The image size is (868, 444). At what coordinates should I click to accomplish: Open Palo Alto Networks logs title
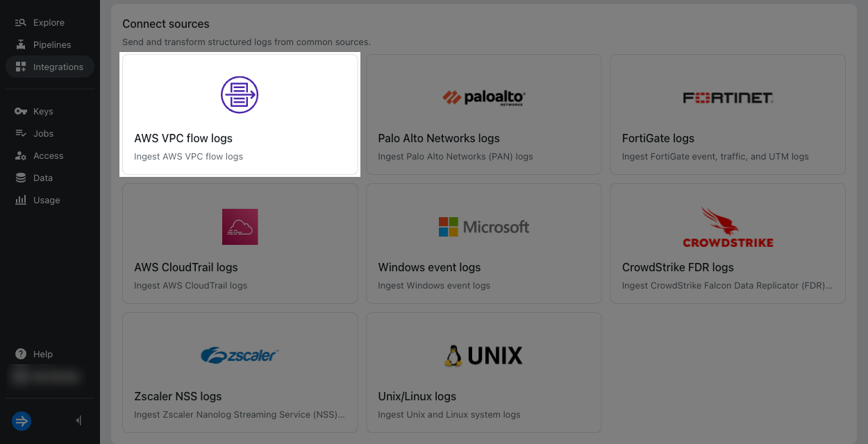439,138
